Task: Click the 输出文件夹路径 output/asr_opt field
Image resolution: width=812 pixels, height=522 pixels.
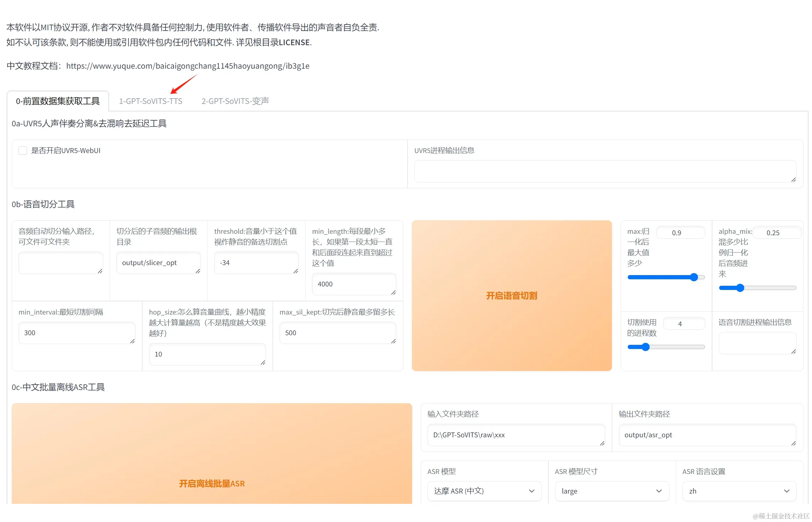Action: click(x=707, y=435)
